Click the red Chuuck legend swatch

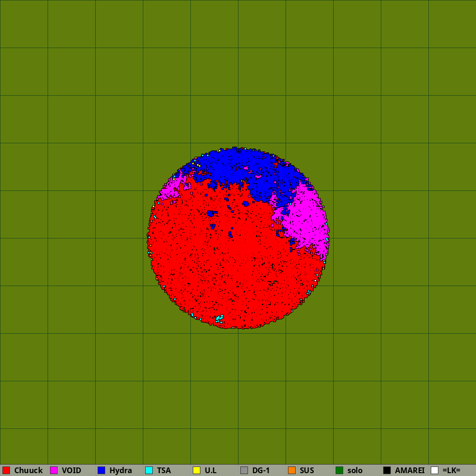pyautogui.click(x=6, y=470)
